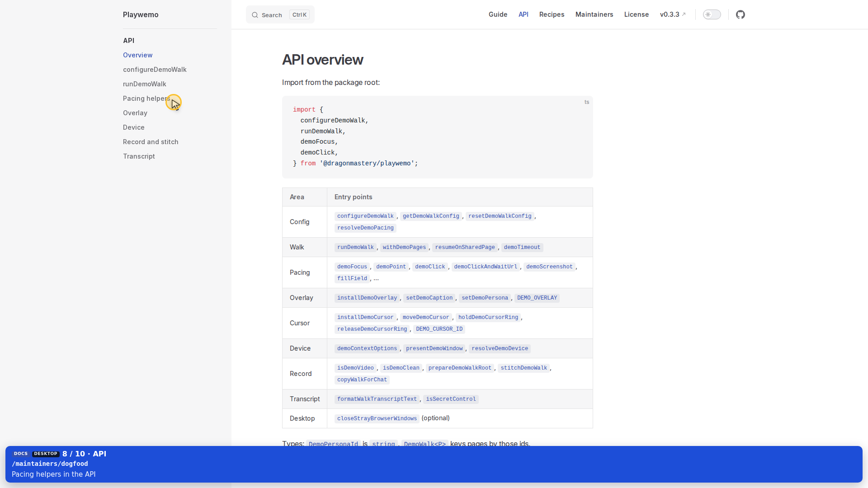The width and height of the screenshot is (868, 488).
Task: Click the holdDemoCursorRing link
Action: [x=488, y=317]
